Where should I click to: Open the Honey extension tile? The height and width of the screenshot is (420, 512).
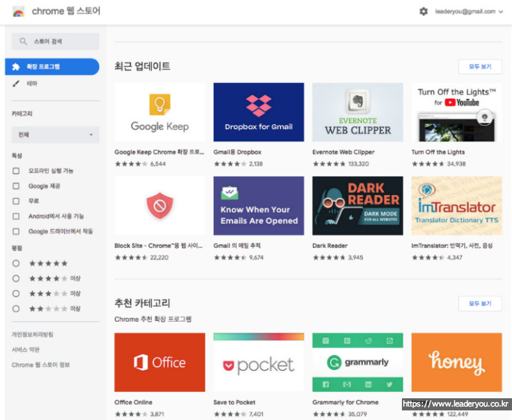point(456,362)
